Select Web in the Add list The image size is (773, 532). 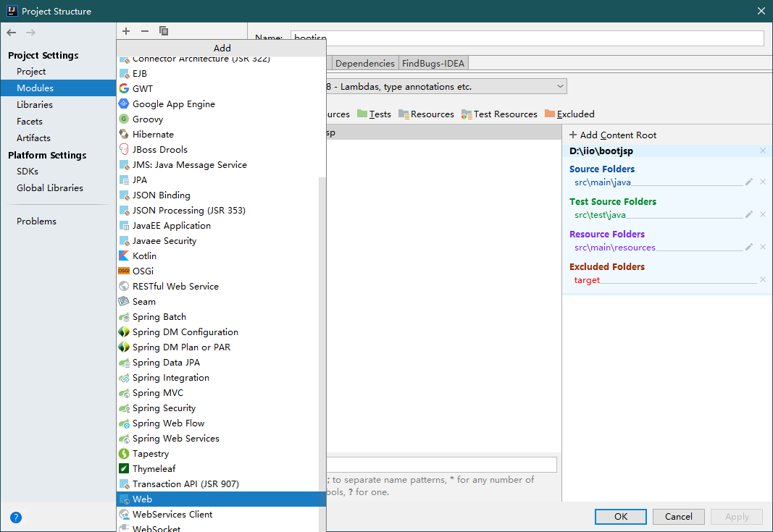(221, 499)
